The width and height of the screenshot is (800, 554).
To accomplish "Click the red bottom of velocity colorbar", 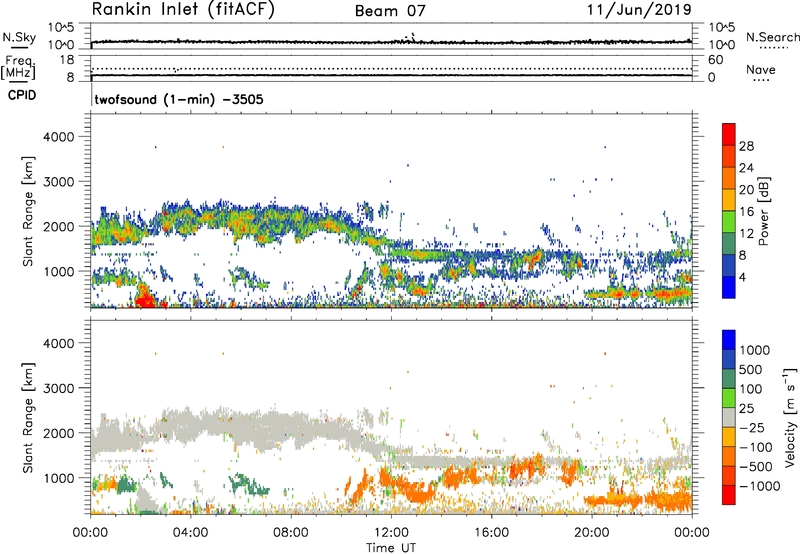I will click(729, 495).
